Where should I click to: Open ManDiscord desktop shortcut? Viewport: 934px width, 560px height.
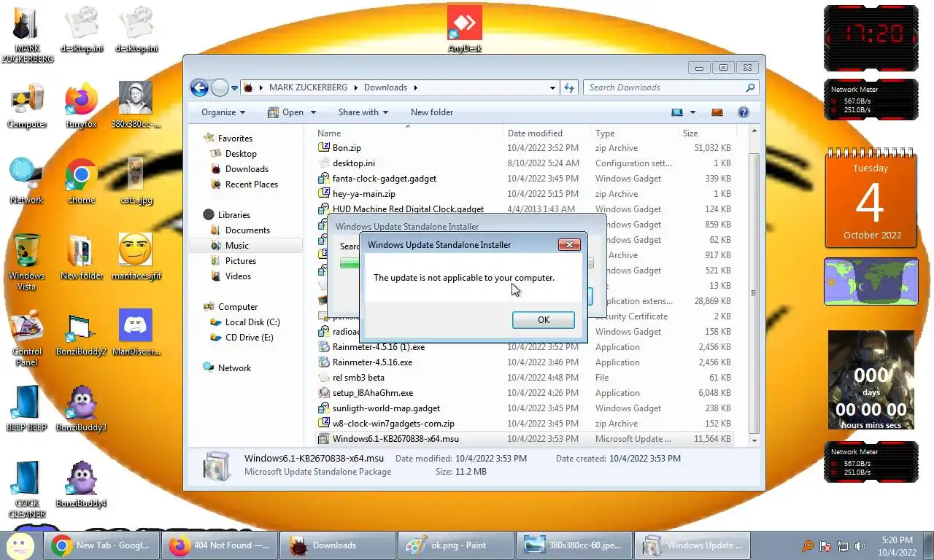pyautogui.click(x=136, y=332)
